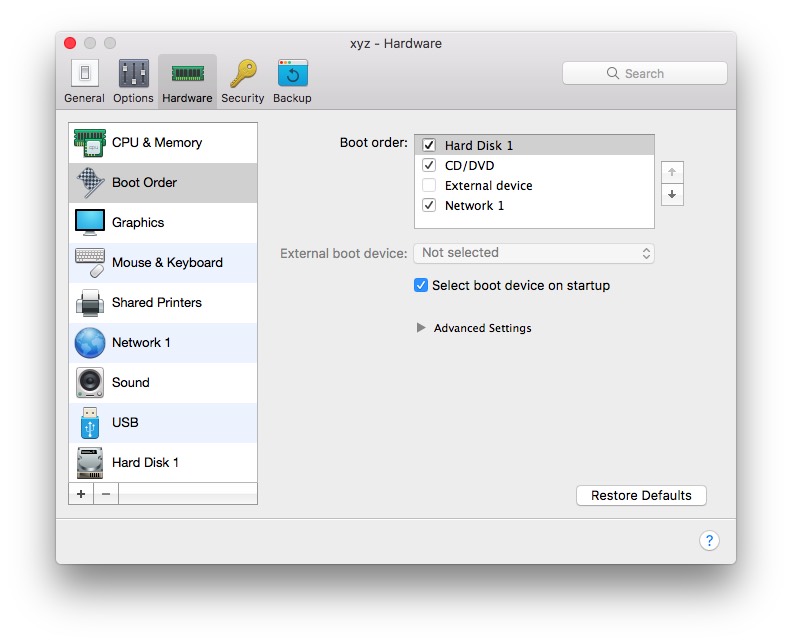Open External boot device dropdown
The image size is (792, 644).
(x=534, y=253)
